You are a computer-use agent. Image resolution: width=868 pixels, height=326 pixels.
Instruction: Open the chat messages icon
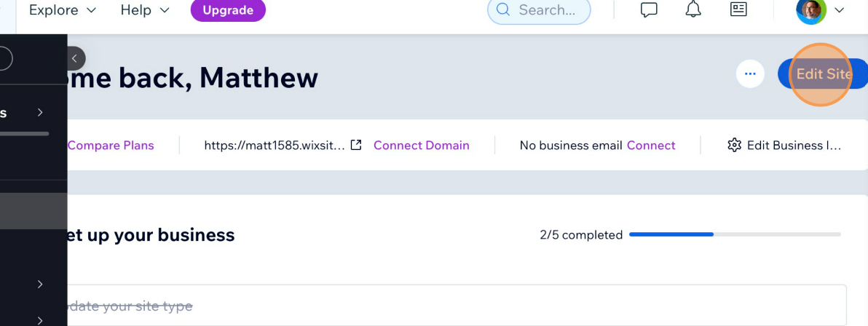[x=648, y=10]
